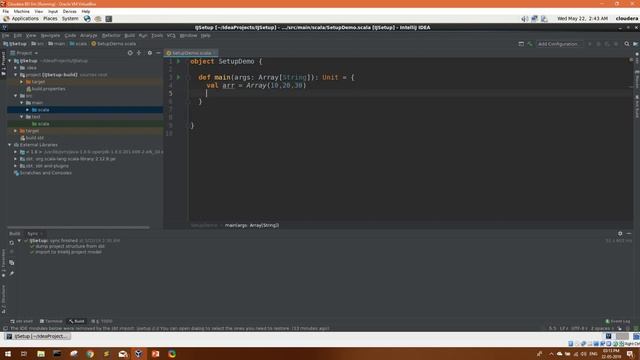640x360 pixels.
Task: Open the VCS menu
Action: point(171,36)
